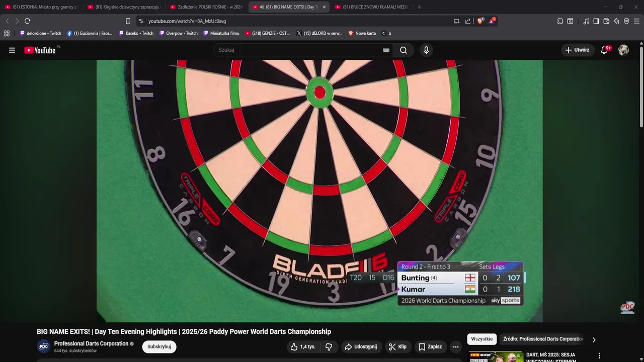Open the apps grid icon in bookmarks bar

pyautogui.click(x=7, y=33)
